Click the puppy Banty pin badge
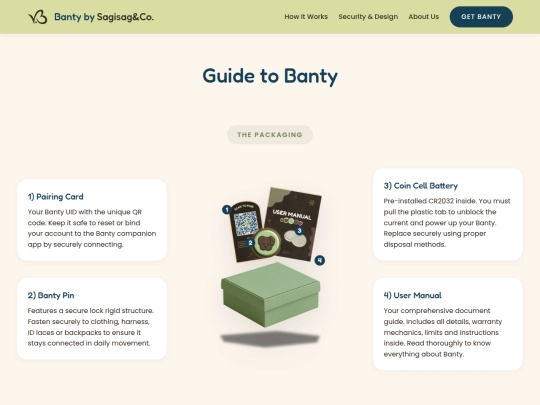The image size is (540, 405). point(267,243)
